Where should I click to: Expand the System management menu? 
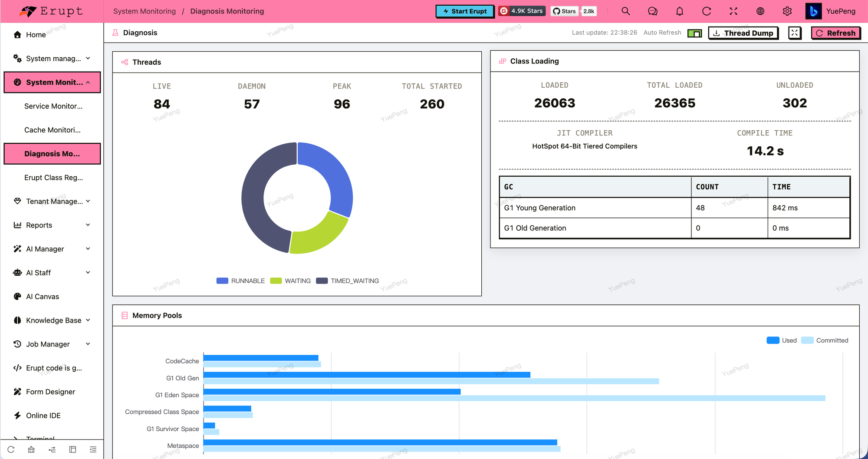(53, 58)
